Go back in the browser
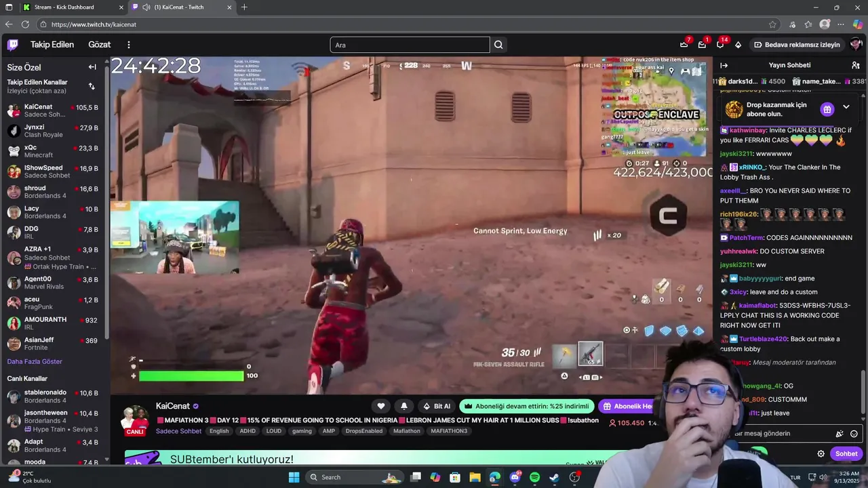 (9, 24)
